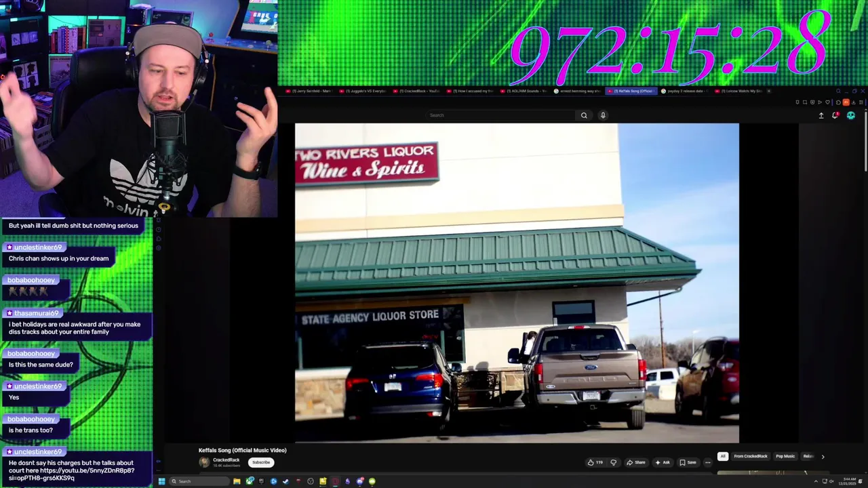Image resolution: width=868 pixels, height=488 pixels.
Task: Expand more chips with right chevron
Action: (x=823, y=457)
